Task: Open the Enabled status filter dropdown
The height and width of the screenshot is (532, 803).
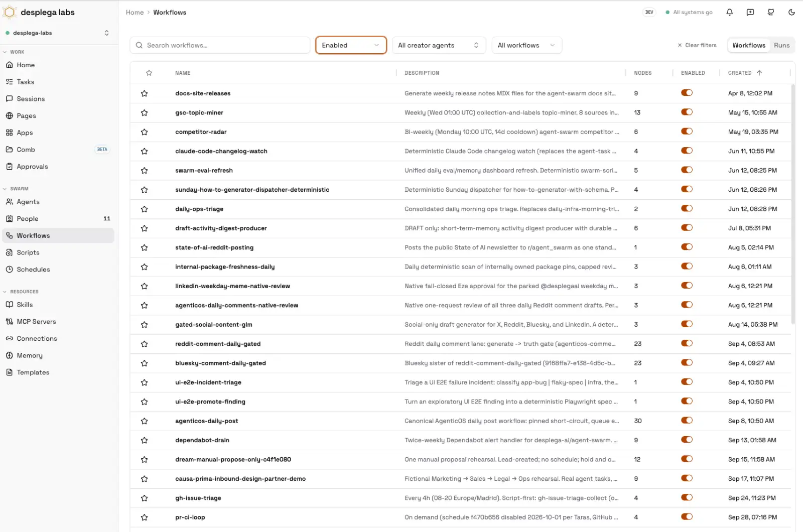Action: (351, 45)
